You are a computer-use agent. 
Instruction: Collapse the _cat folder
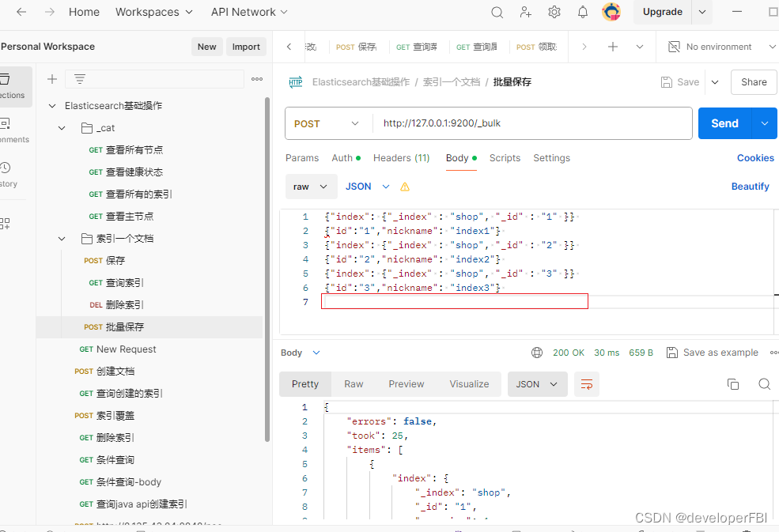coord(62,128)
